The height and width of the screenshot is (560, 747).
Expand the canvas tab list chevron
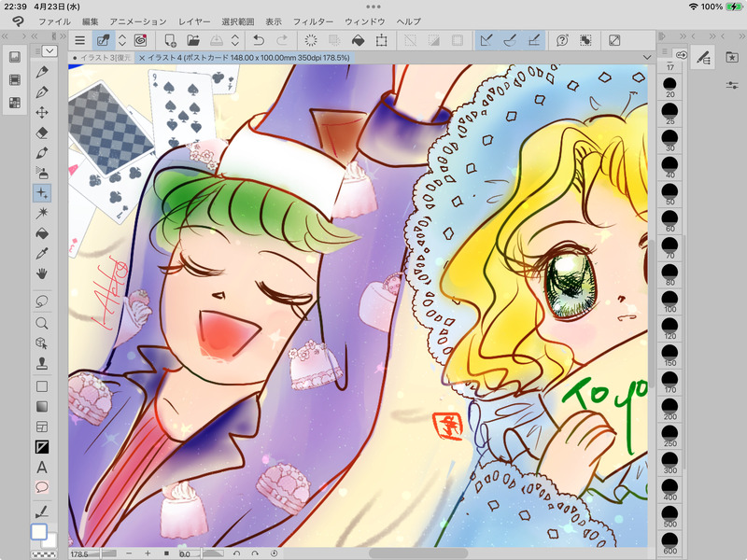[646, 57]
